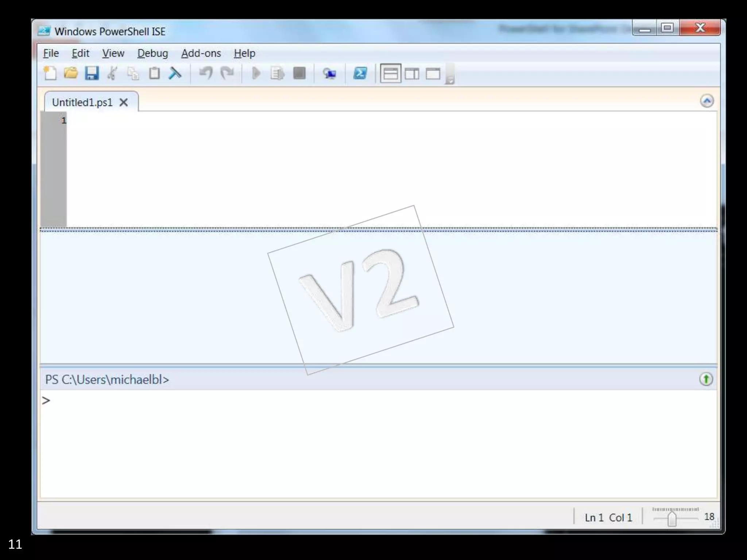Click the PS C:\Users\michaelbl> prompt text
747x560 pixels.
click(107, 380)
